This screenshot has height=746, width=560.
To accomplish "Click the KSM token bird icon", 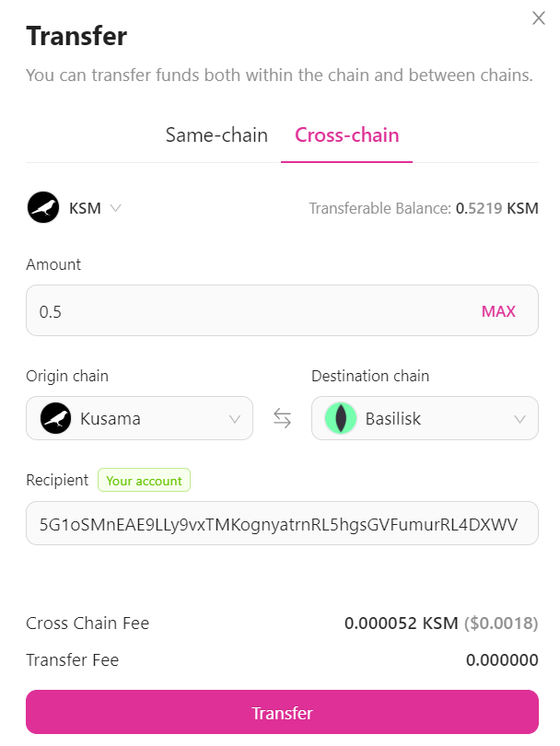I will click(x=42, y=208).
